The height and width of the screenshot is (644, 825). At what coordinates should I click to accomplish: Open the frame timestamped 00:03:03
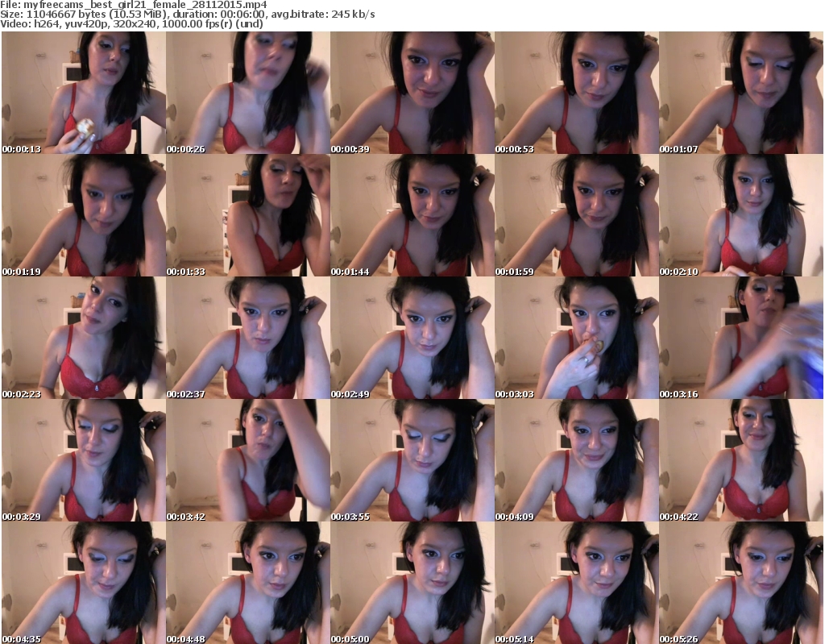(577, 338)
